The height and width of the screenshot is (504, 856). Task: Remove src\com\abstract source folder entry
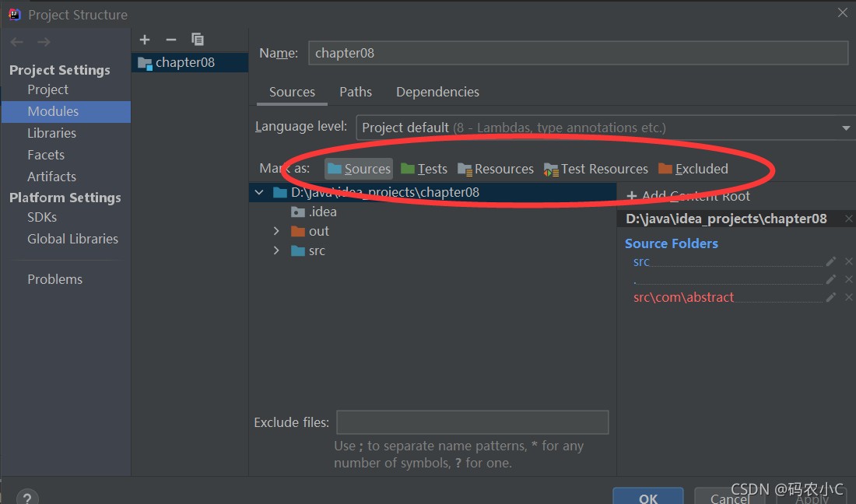(848, 297)
